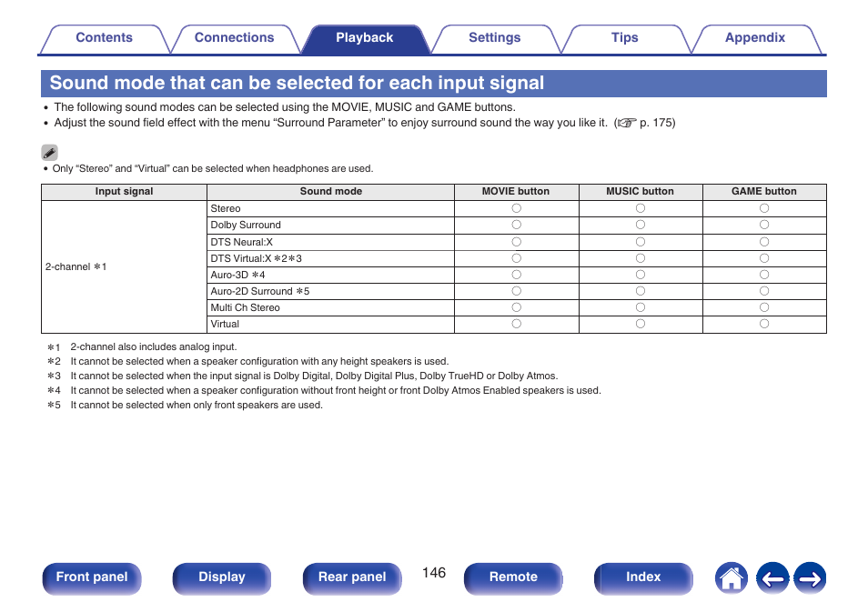
Task: Click the Stereo sound mode row
Action: [x=330, y=208]
